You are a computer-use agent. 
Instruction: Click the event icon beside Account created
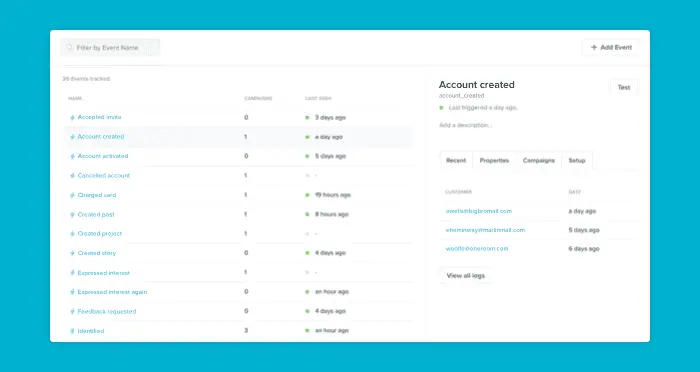(x=72, y=137)
